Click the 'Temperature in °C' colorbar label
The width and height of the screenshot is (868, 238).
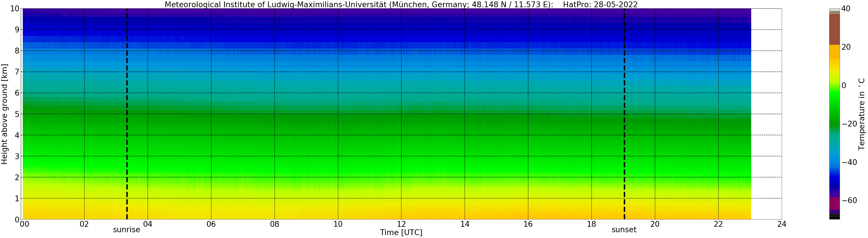(x=862, y=114)
